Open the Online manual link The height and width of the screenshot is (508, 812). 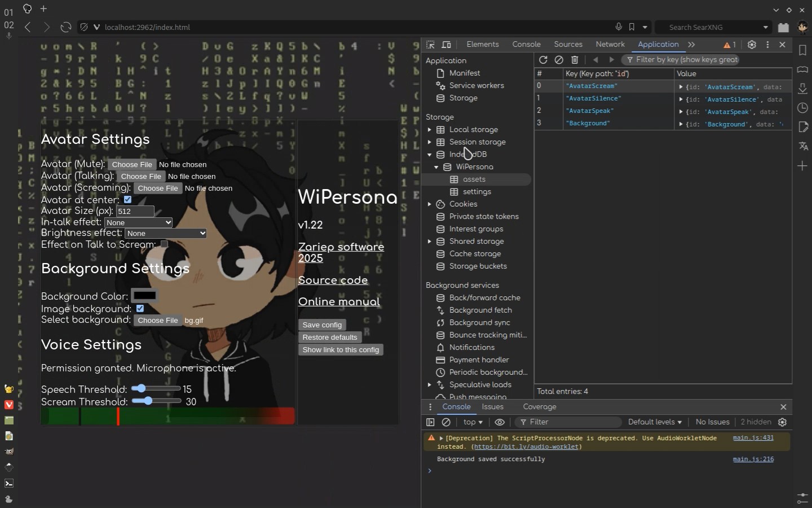[339, 302]
